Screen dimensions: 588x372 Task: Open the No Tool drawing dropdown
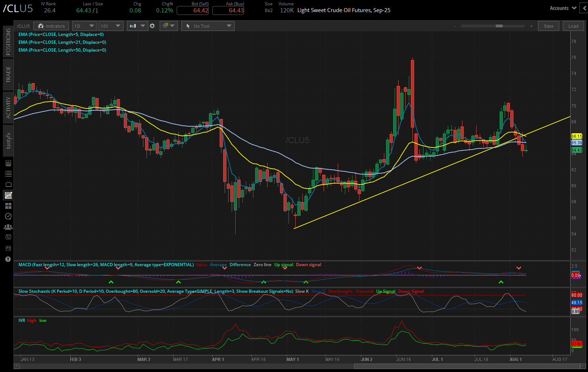point(208,26)
